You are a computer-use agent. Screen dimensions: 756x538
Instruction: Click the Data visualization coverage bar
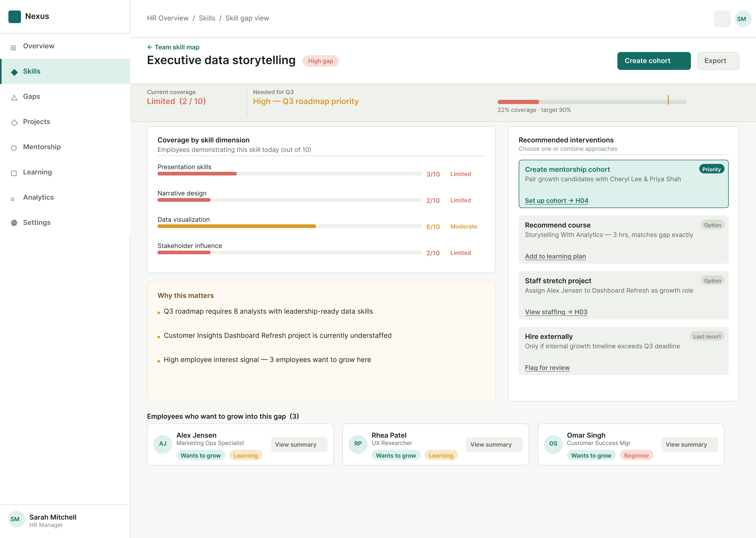[x=289, y=226]
